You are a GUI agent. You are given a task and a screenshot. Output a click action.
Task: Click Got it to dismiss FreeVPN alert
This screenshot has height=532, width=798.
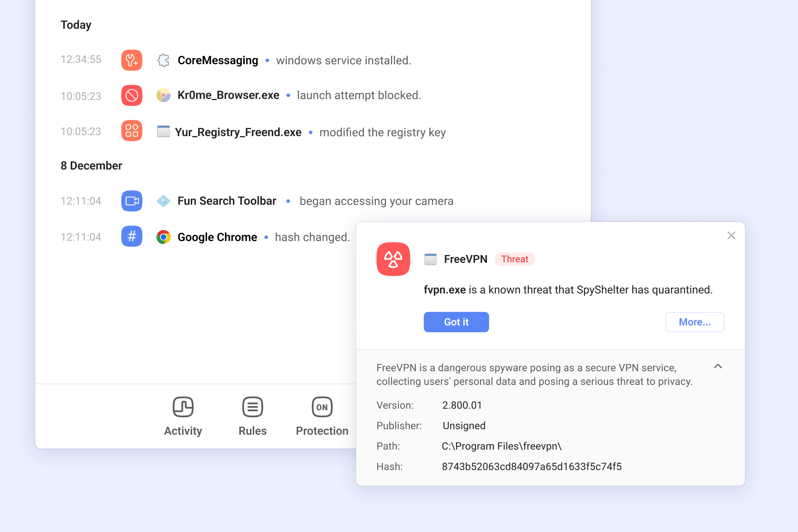pos(456,322)
